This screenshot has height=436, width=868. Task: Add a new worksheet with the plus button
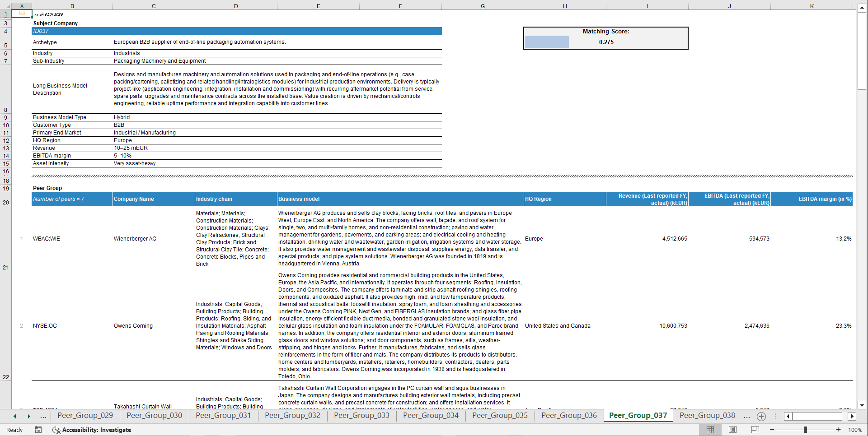(x=761, y=416)
